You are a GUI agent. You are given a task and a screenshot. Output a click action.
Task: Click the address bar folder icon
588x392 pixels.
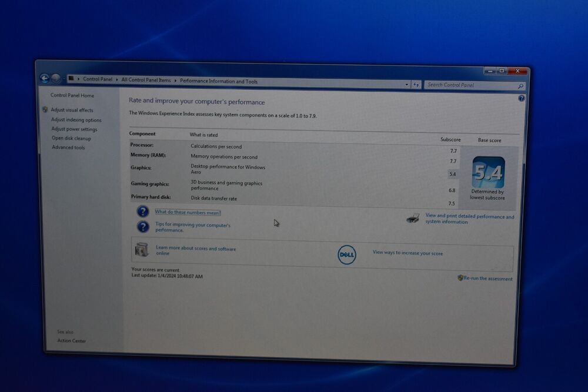tap(71, 78)
